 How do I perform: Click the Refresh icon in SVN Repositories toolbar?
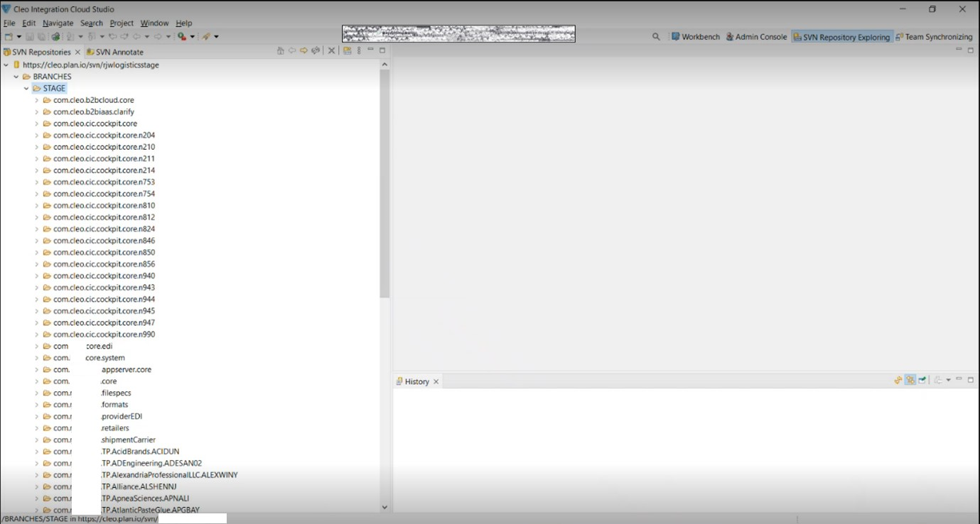click(x=316, y=50)
